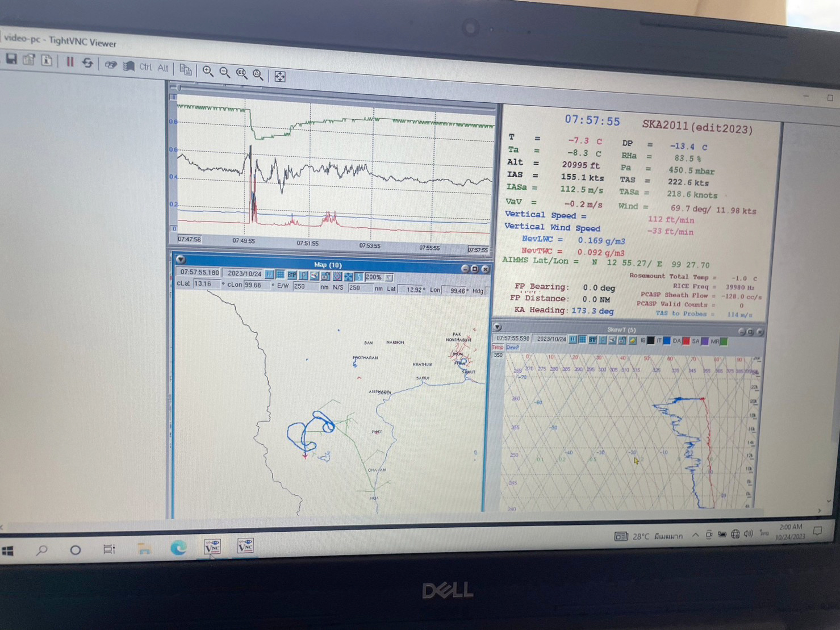Screen dimensions: 840x630
Task: Open the 28°C weather widget on taskbar
Action: tap(649, 536)
